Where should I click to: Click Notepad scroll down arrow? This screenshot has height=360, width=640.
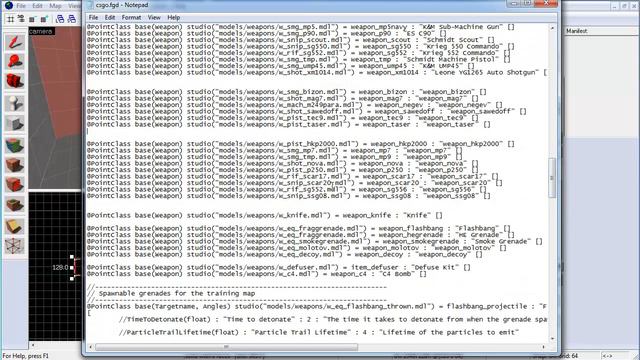[x=552, y=339]
